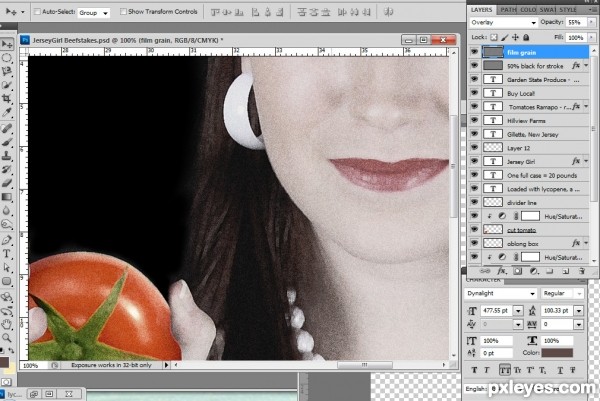Switch to the LAYERS panel tab
Image resolution: width=600 pixels, height=401 pixels.
click(x=481, y=10)
